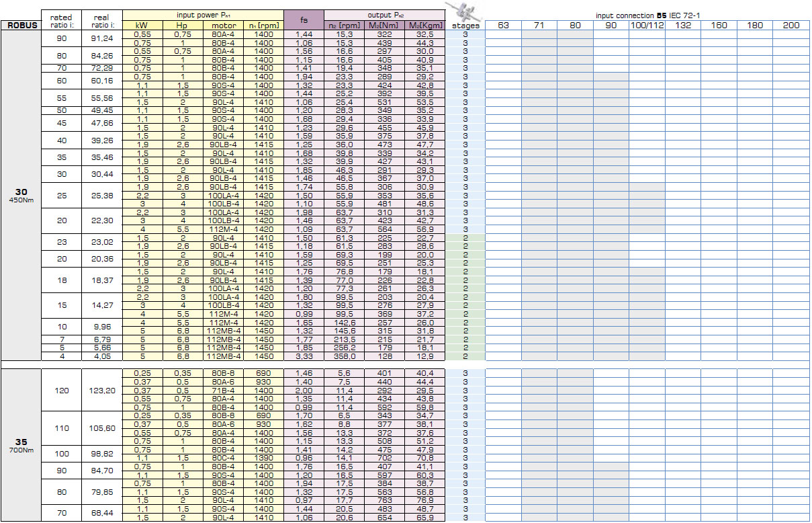Click the 'input connection B5 IEC 72-1' heading
The image size is (812, 523).
647,15
